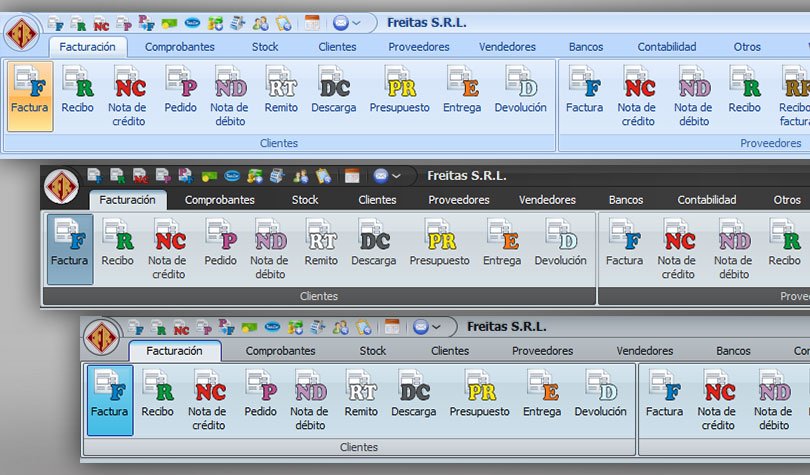810x475 pixels.
Task: Switch to Comprobantes tab in the silver-theme window
Action: tap(281, 351)
